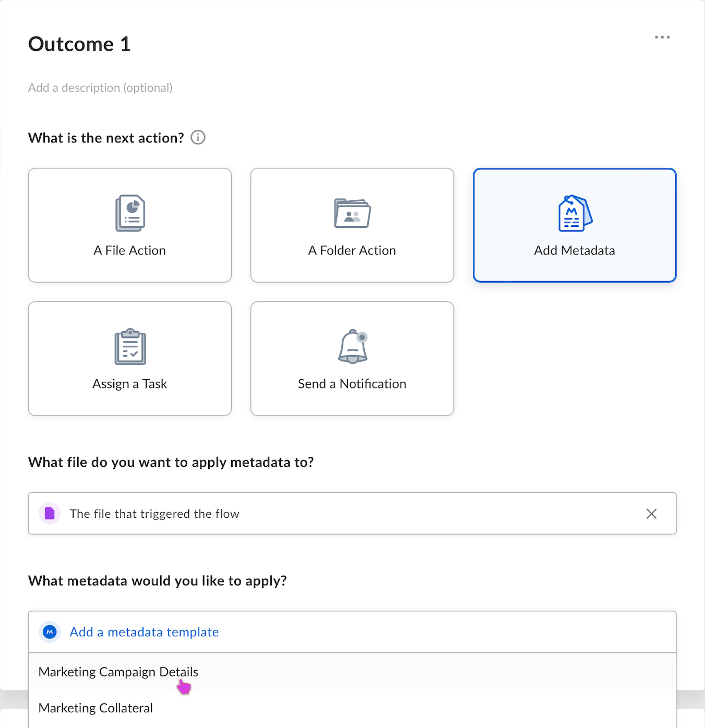Open the Outcome 1 more options menu
705x728 pixels.
coord(662,38)
